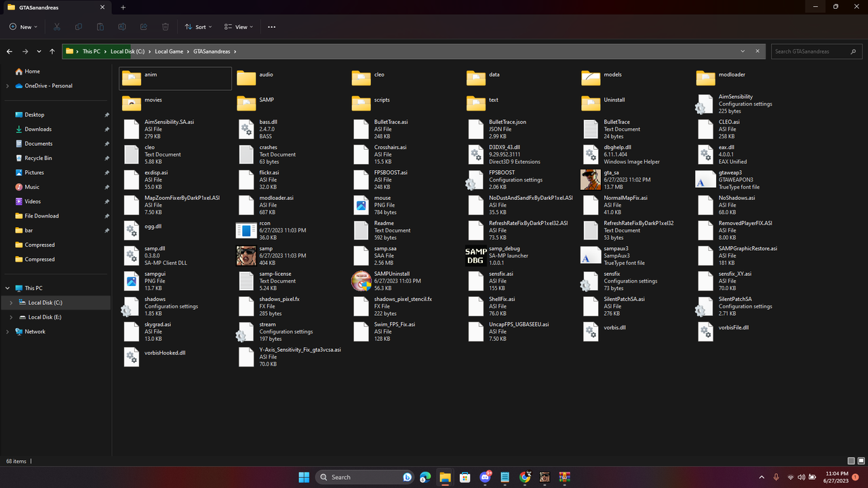This screenshot has height=488, width=868.
Task: Expand the Network tree node
Action: [7, 332]
